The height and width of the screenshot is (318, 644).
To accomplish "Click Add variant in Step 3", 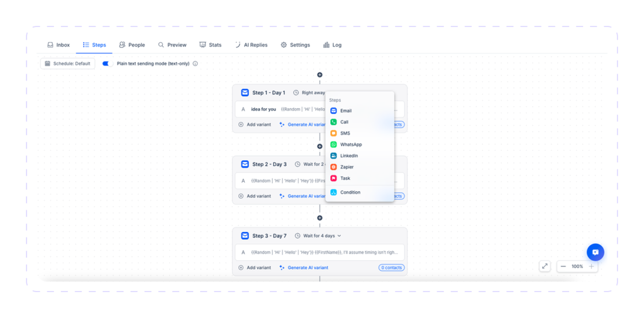I will [x=255, y=268].
